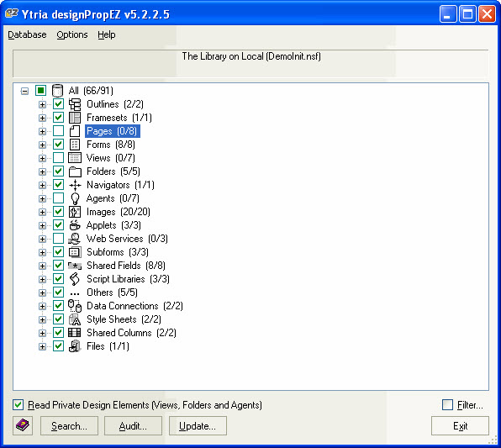Click the Navigators compass icon

point(75,185)
